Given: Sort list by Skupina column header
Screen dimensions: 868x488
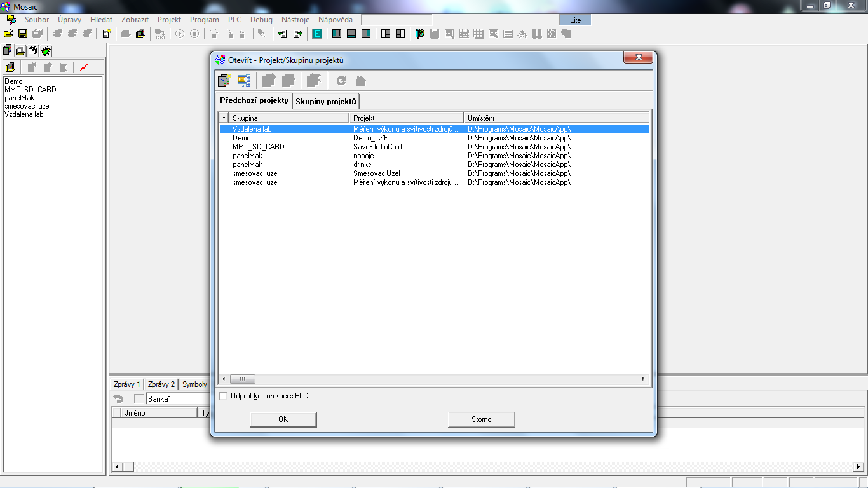Looking at the screenshot, I should click(288, 118).
